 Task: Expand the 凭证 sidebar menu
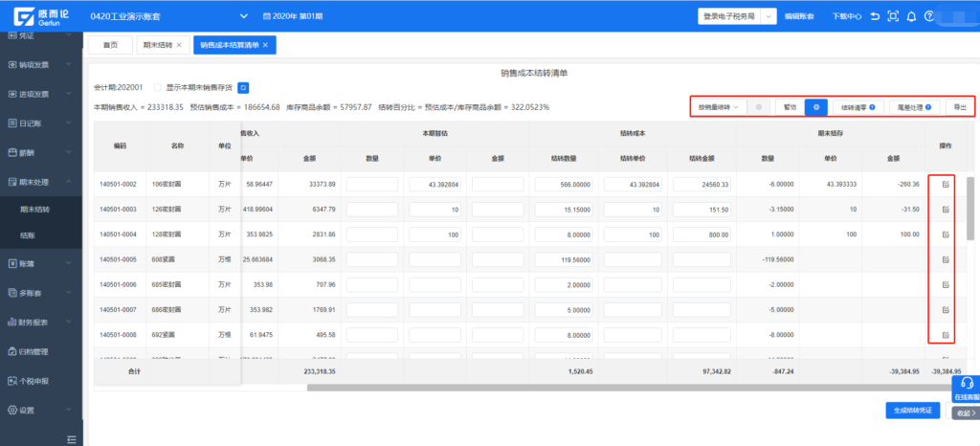[40, 35]
